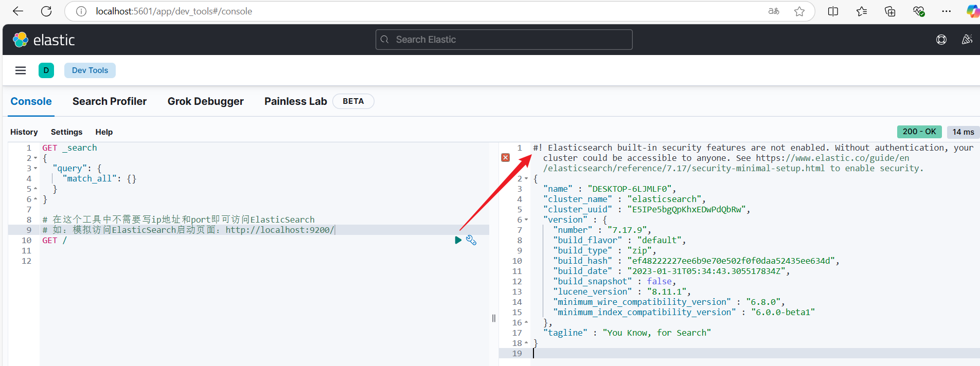This screenshot has height=366, width=980.
Task: Open browser favorites list icon
Action: 862,11
